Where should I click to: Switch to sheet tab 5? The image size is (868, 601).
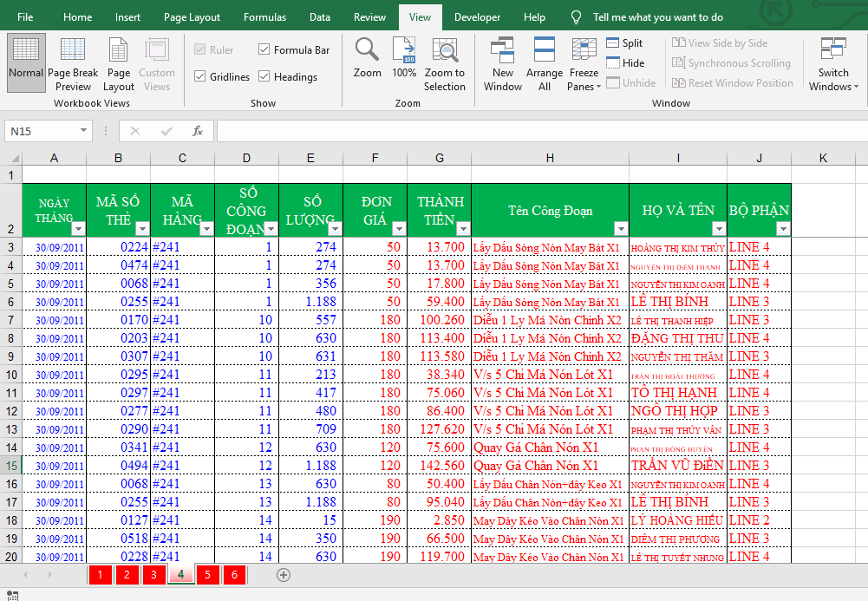(207, 575)
